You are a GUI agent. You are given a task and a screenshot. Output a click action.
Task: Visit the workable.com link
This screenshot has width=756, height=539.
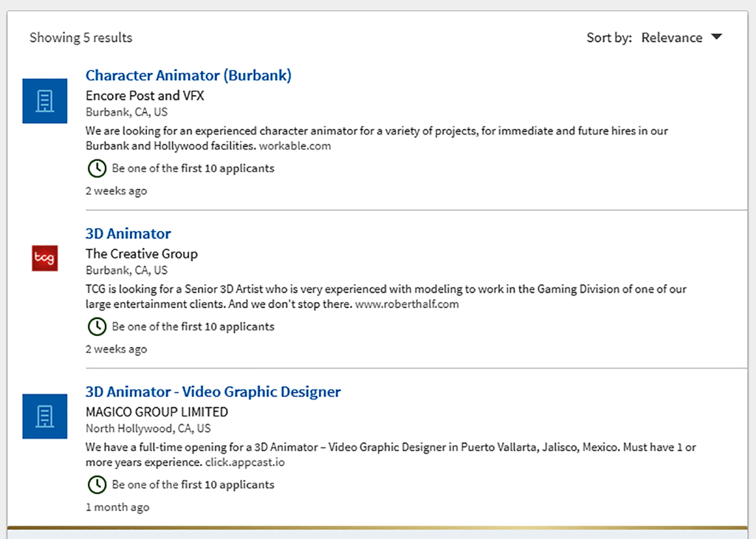(295, 145)
